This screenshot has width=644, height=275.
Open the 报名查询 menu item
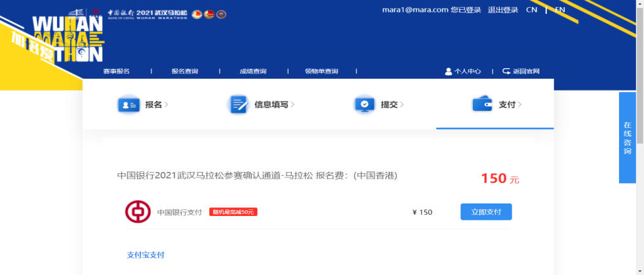pos(185,71)
